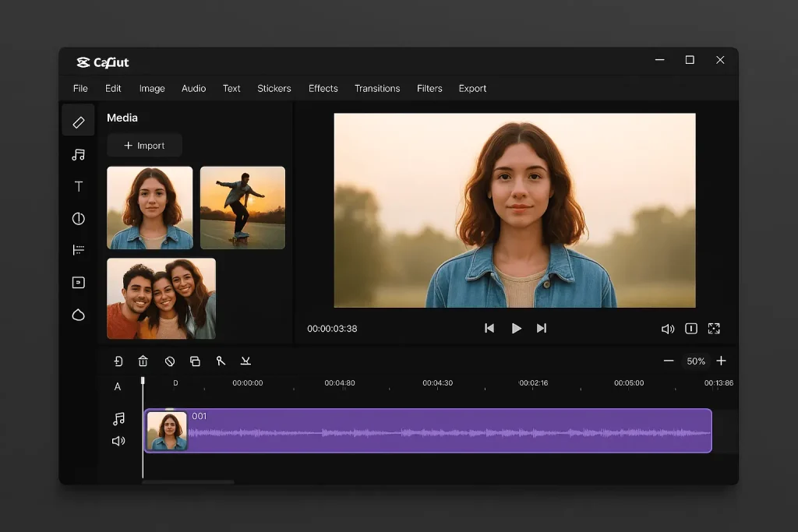
Task: Open the Transitions menu
Action: point(377,88)
